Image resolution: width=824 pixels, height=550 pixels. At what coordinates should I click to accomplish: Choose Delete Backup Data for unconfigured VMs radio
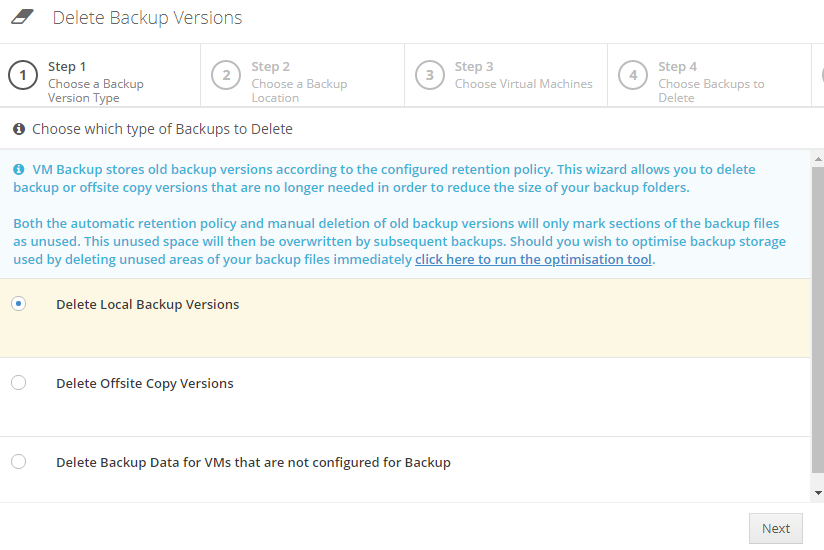[18, 462]
